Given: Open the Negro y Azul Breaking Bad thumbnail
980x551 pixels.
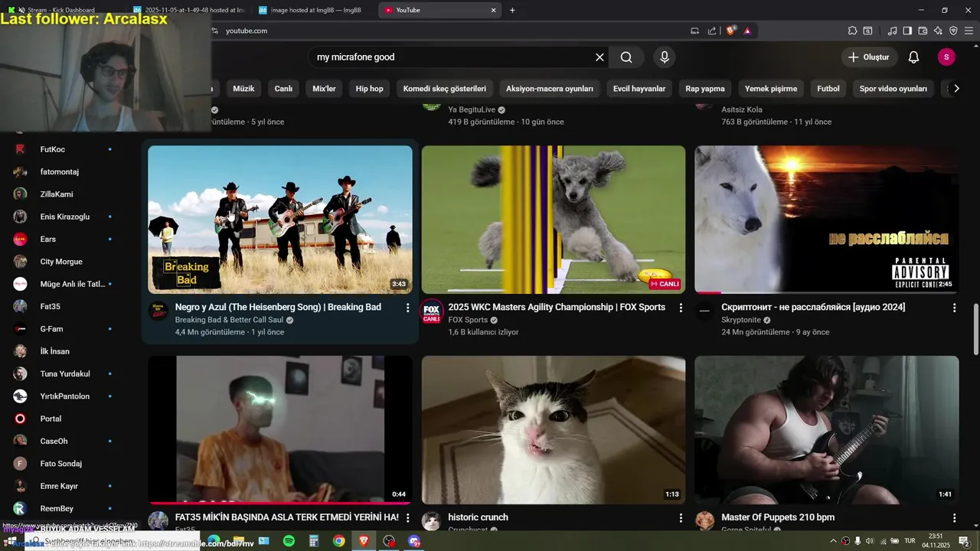Looking at the screenshot, I should tap(280, 220).
